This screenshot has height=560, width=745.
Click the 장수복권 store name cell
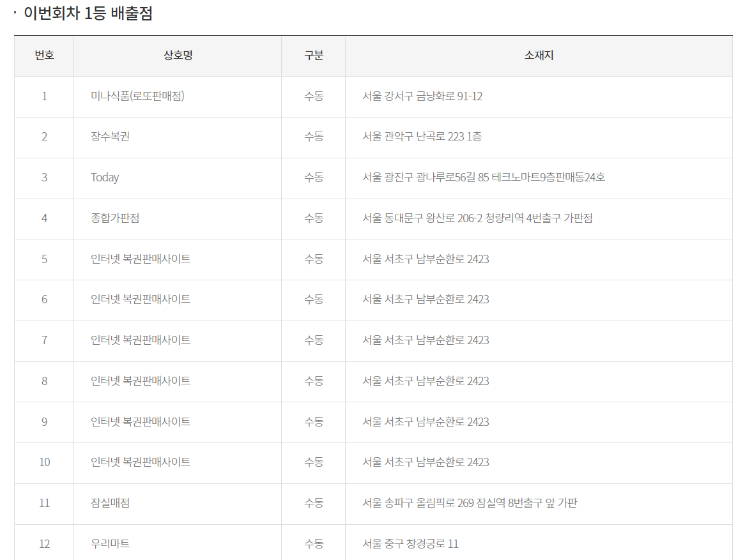(110, 137)
